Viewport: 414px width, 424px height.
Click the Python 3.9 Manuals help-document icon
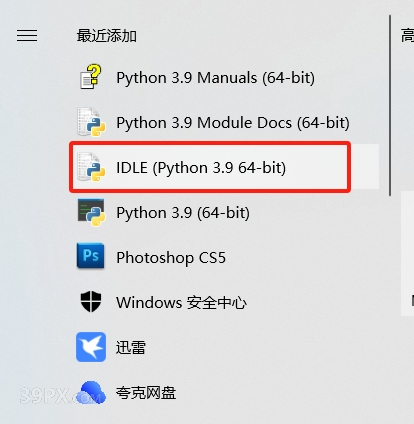91,77
